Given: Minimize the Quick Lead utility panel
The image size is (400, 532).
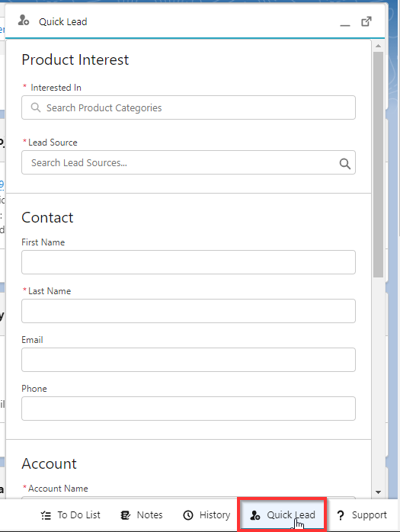Looking at the screenshot, I should (345, 22).
